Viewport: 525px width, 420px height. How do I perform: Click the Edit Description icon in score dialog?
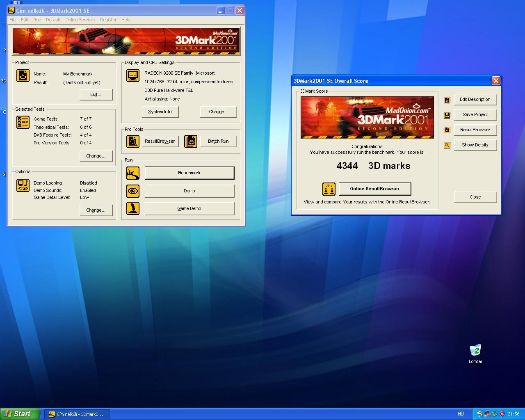(x=447, y=100)
